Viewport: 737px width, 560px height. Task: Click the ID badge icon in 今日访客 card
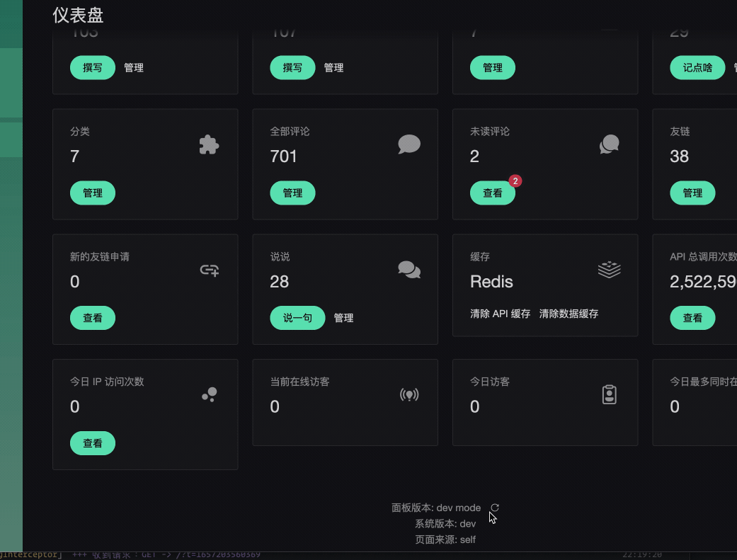click(609, 395)
